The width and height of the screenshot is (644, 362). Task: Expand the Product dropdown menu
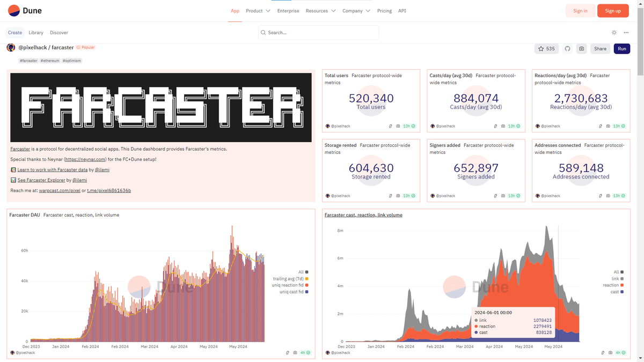click(x=258, y=11)
